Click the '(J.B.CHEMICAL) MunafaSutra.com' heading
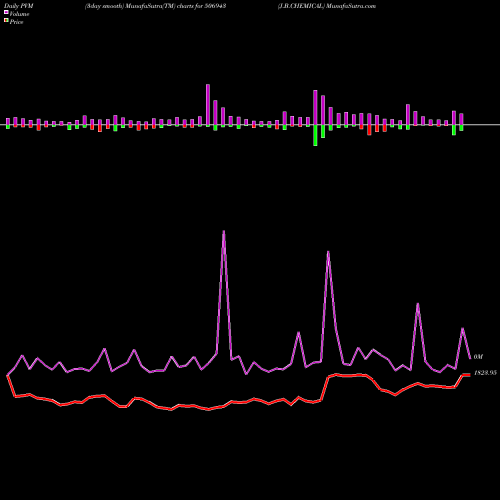Screen dimensions: 500x500 click(x=327, y=6)
